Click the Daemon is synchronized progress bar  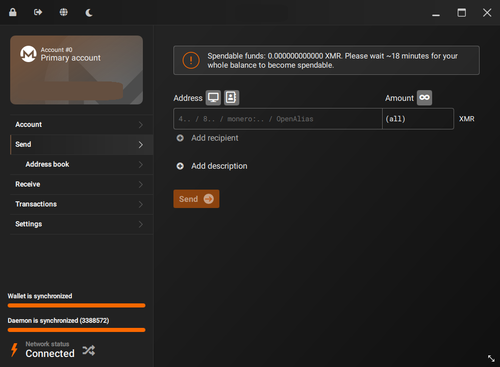pyautogui.click(x=77, y=330)
